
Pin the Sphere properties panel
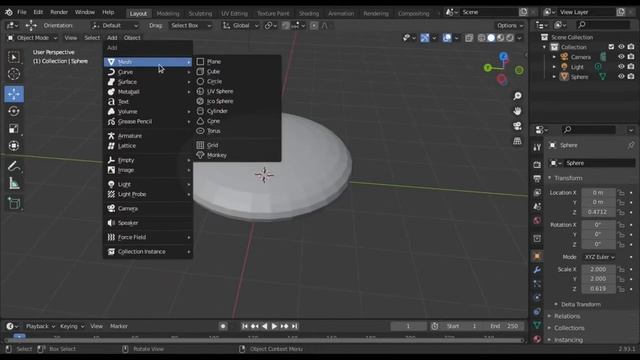(x=631, y=145)
